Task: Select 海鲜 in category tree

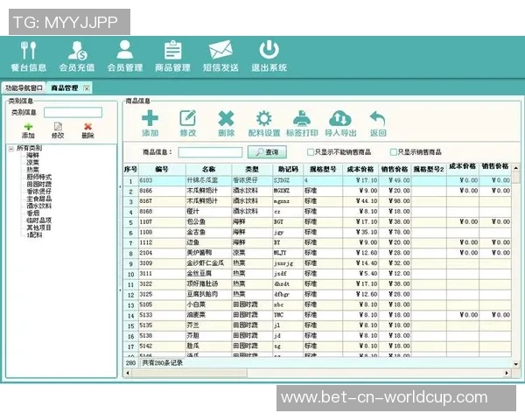Action: click(x=33, y=156)
